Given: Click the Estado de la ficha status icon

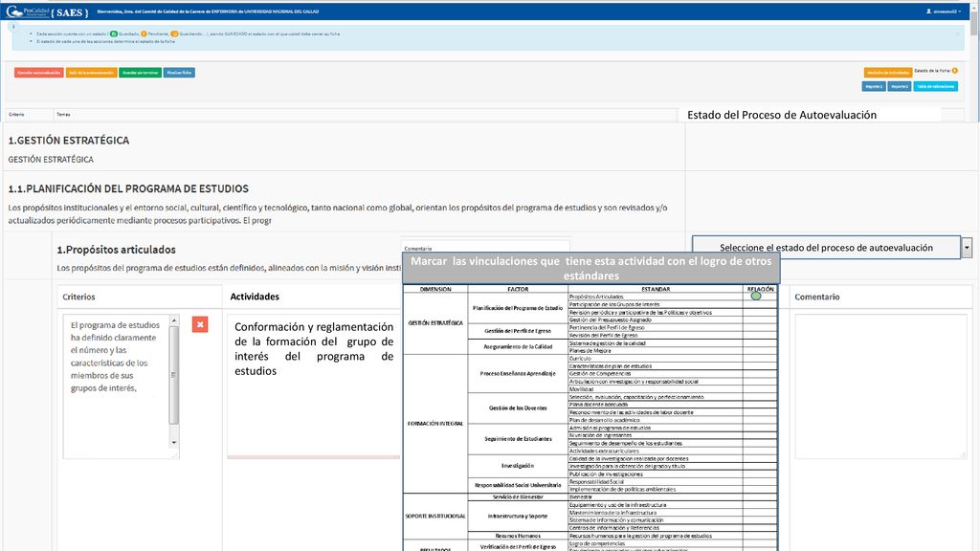Looking at the screenshot, I should (x=954, y=71).
